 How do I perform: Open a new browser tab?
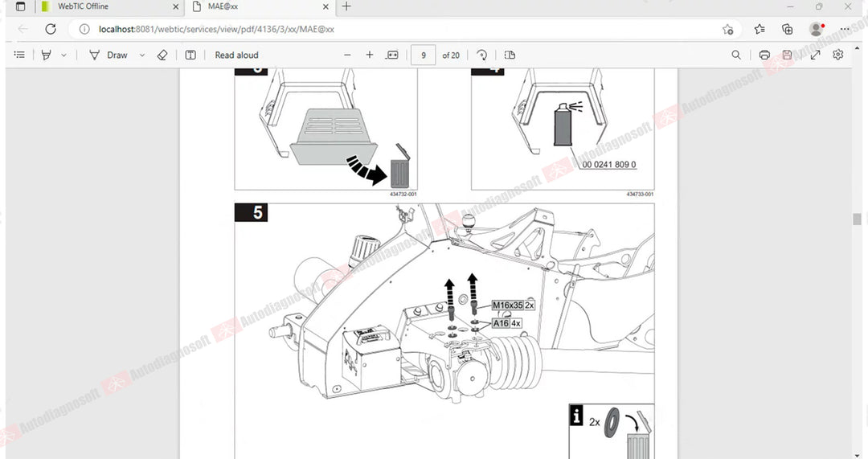tap(346, 6)
